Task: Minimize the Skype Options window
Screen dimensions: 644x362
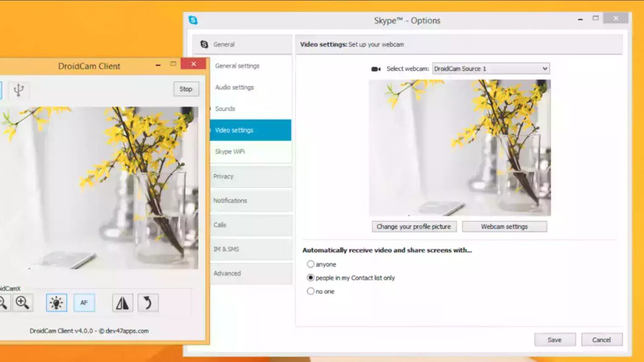Action: pyautogui.click(x=581, y=19)
